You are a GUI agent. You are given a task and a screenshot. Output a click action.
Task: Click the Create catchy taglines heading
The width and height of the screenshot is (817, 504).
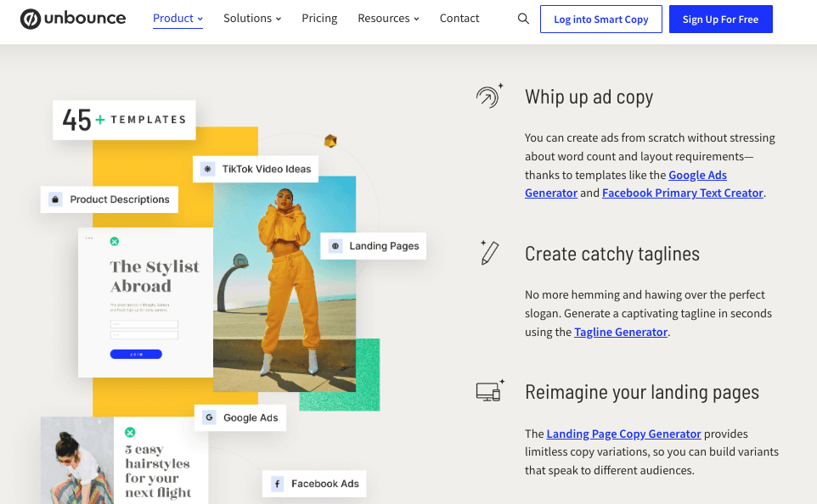(x=612, y=254)
